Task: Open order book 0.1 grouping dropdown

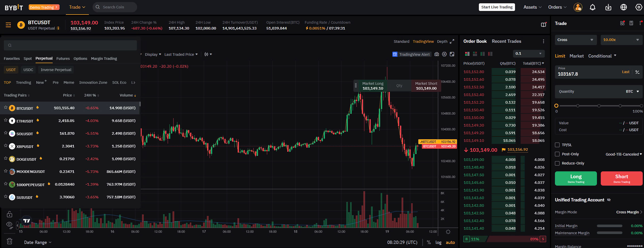Action: click(528, 53)
